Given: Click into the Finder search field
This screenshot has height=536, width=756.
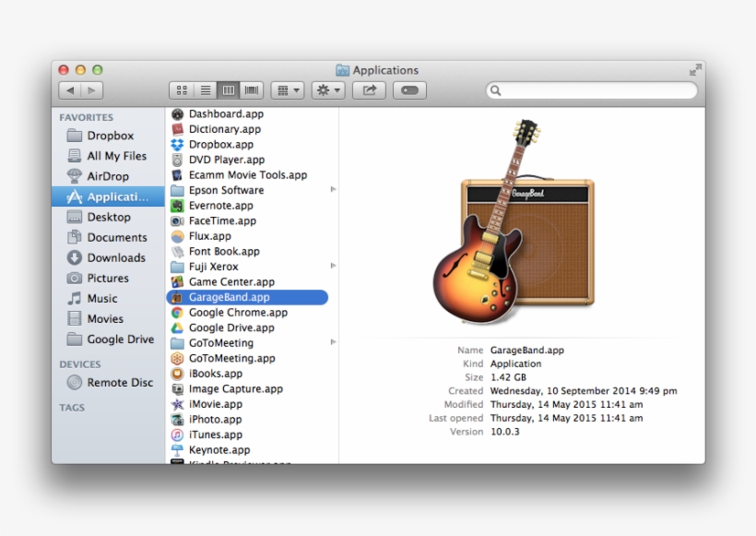Looking at the screenshot, I should 592,90.
